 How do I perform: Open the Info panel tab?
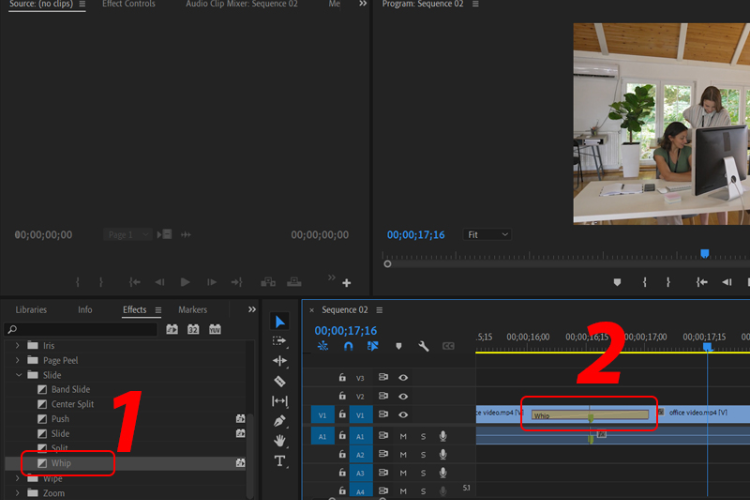click(x=85, y=310)
